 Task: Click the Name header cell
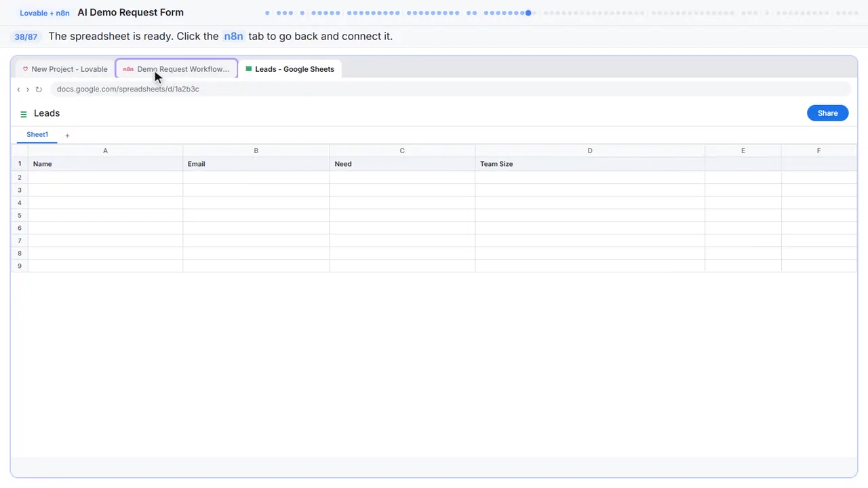point(105,164)
